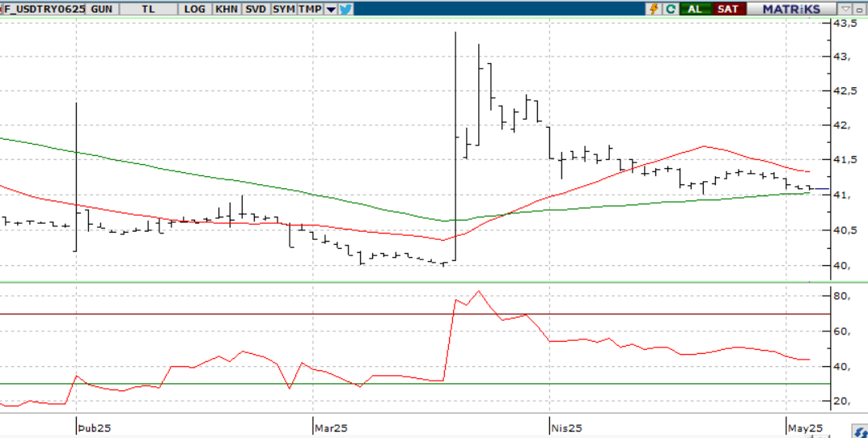Viewport: 868px width, 438px height.
Task: Click the 60 indicator axis label
Action: point(842,331)
